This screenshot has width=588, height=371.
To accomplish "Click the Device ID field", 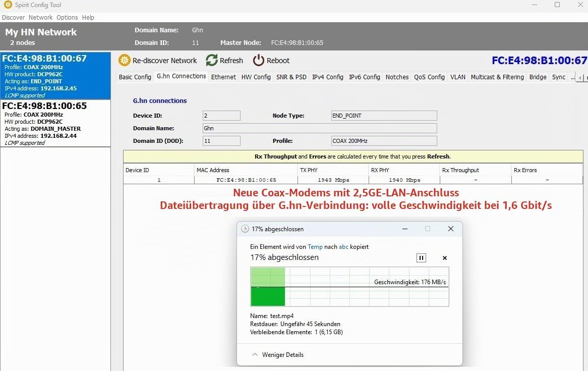I will (x=221, y=116).
